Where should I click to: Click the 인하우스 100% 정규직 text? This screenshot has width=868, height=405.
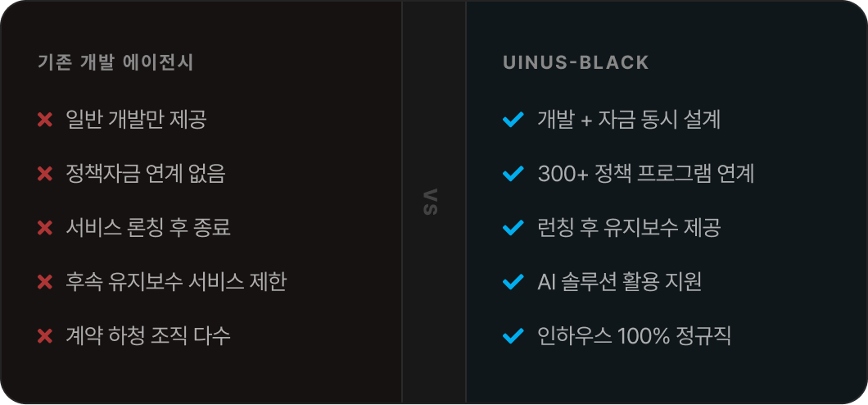coord(635,336)
